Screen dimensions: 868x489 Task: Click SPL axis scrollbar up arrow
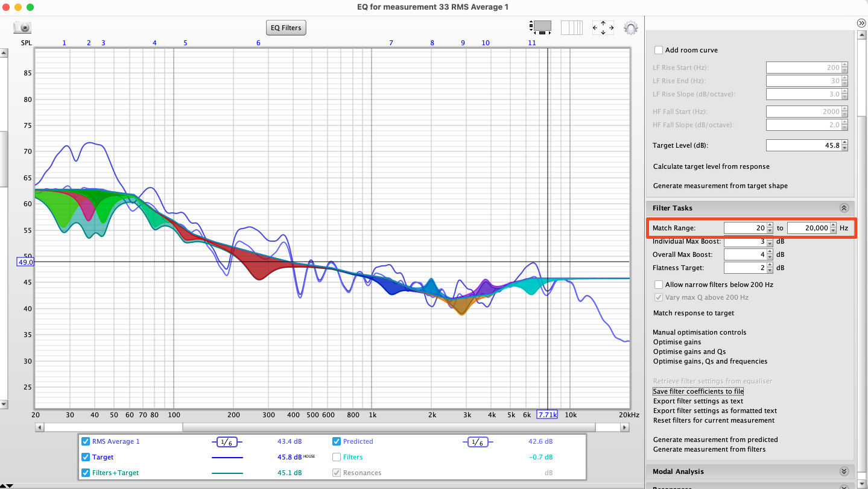click(x=4, y=54)
